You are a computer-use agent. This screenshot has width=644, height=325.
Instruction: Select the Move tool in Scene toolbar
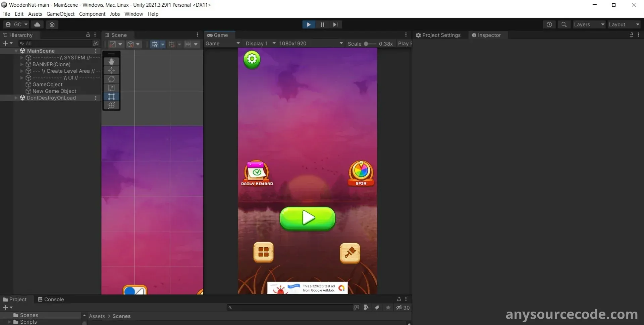click(111, 70)
